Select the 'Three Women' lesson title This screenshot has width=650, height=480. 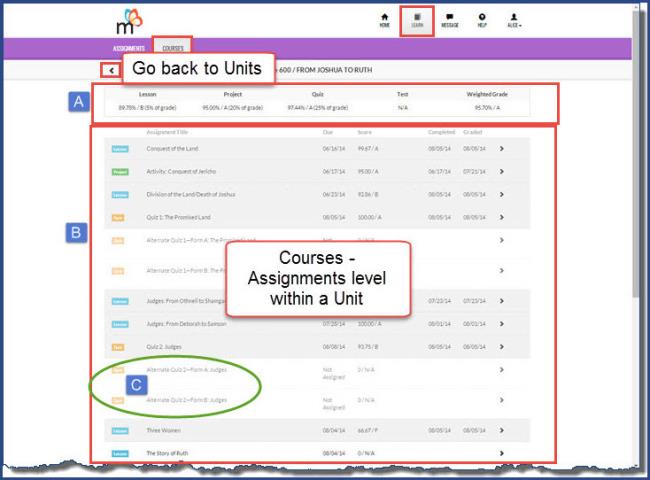coord(163,431)
